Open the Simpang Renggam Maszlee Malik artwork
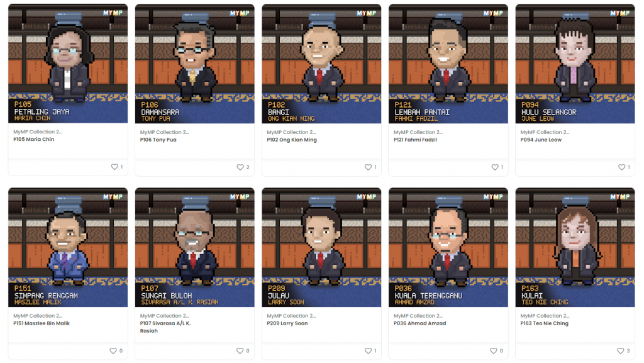Viewport: 644px width, 363px height. (68, 247)
